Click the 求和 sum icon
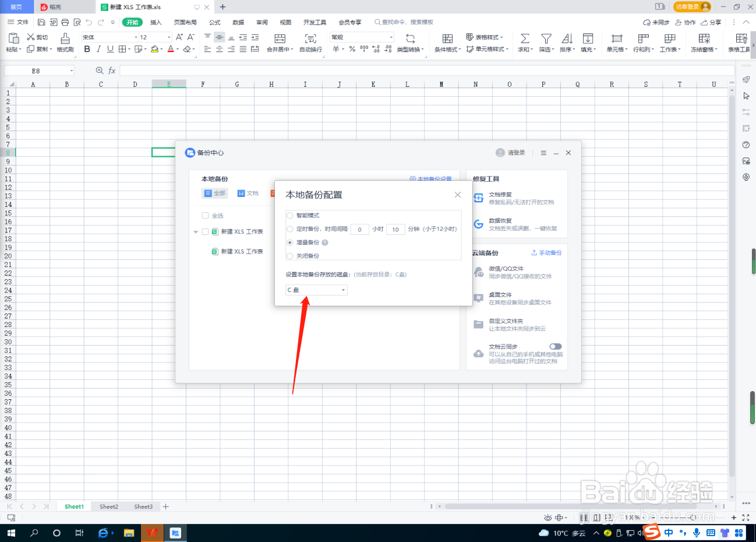The height and width of the screenshot is (542, 756). pos(525,38)
